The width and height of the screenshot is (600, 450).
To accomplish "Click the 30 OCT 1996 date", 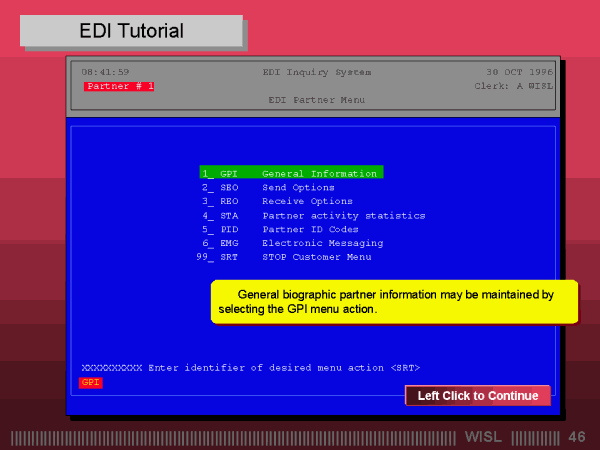I will (x=518, y=72).
